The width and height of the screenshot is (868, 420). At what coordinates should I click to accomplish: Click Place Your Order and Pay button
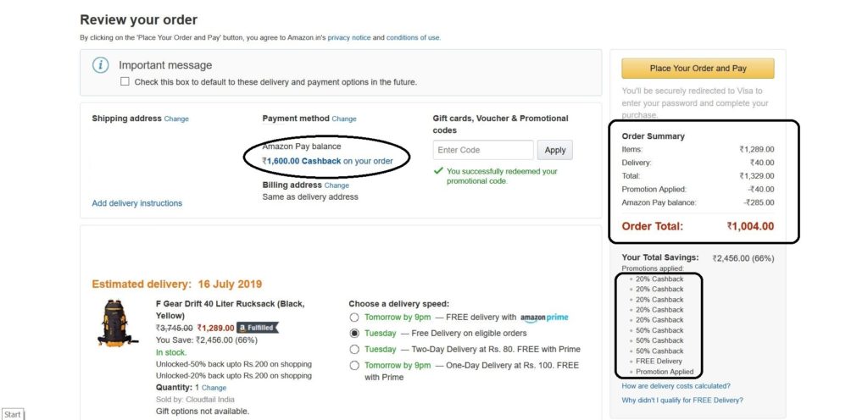(698, 69)
